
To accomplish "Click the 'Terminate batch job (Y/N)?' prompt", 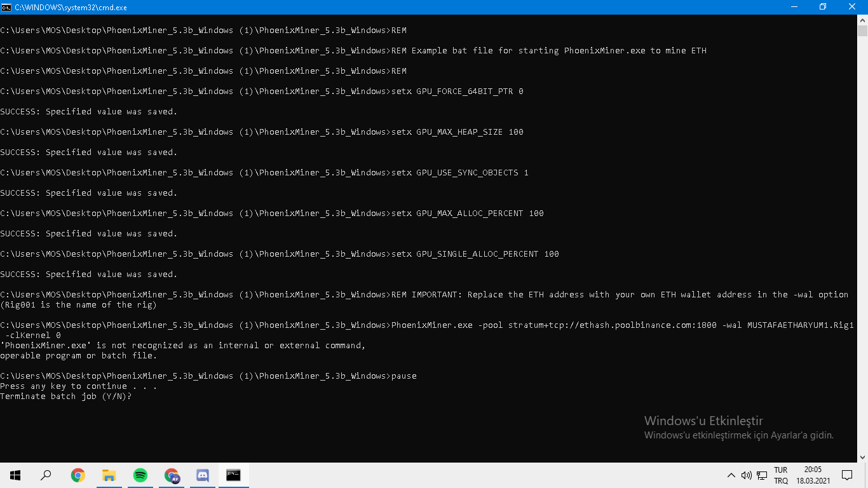I will [66, 396].
